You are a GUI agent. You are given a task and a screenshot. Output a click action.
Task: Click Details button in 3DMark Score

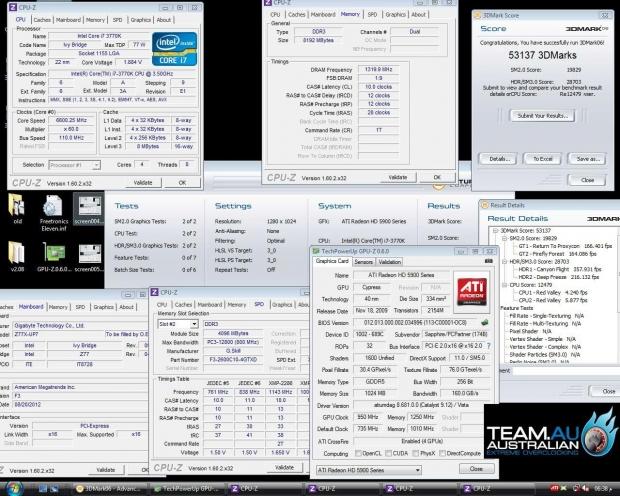tap(499, 159)
